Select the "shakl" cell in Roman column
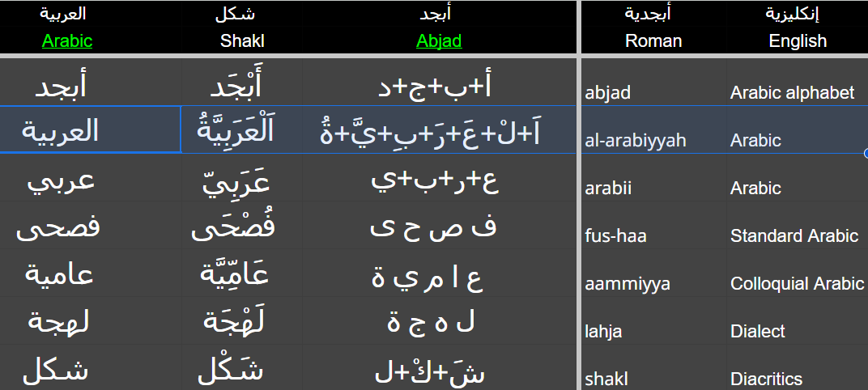 606,379
